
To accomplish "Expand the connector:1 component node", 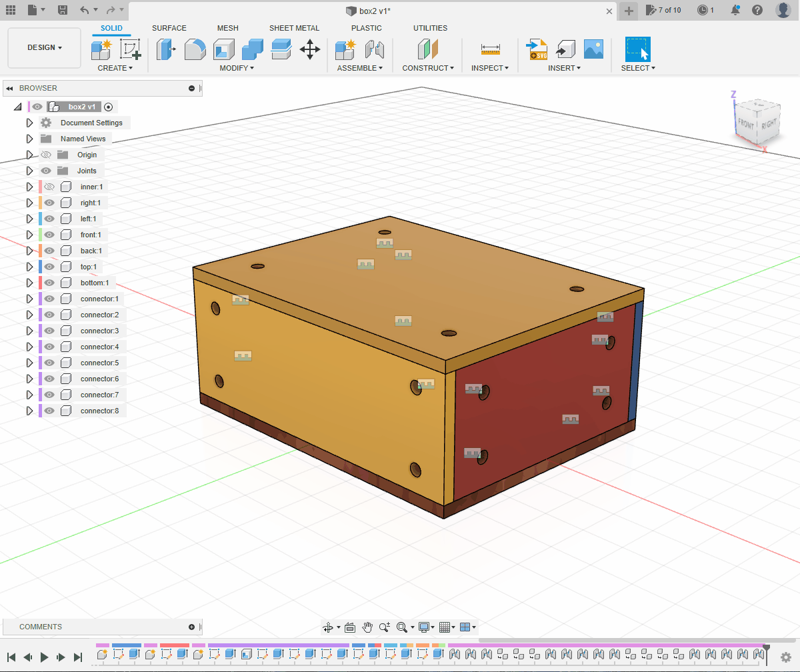I will pyautogui.click(x=29, y=299).
